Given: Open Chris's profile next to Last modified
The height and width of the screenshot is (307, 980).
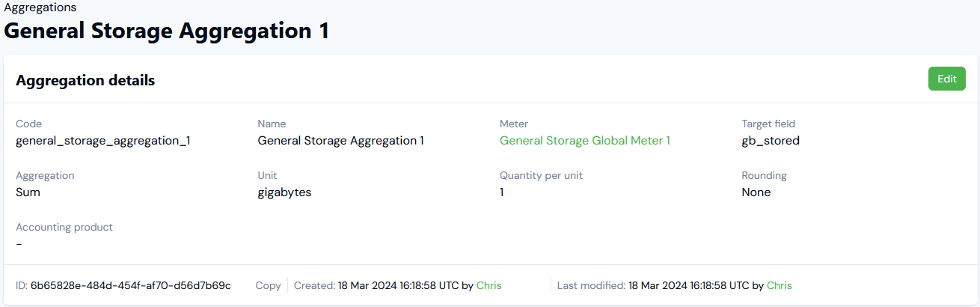Looking at the screenshot, I should point(780,285).
